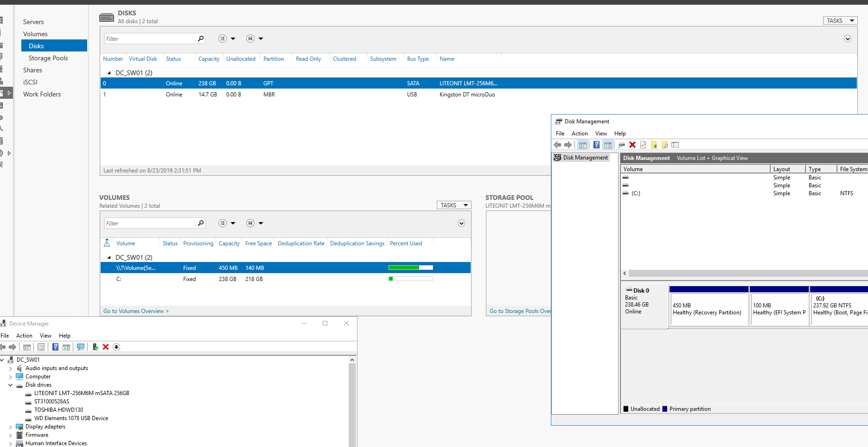Click the Forward arrow in Device Manager toolbar
868x447 pixels.
[13, 347]
